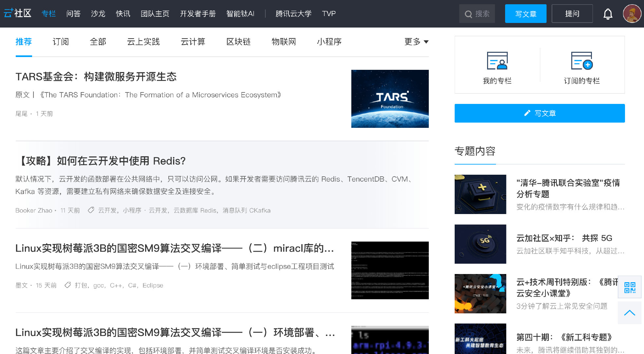Click the 云数据库 Redis tag

(x=195, y=210)
